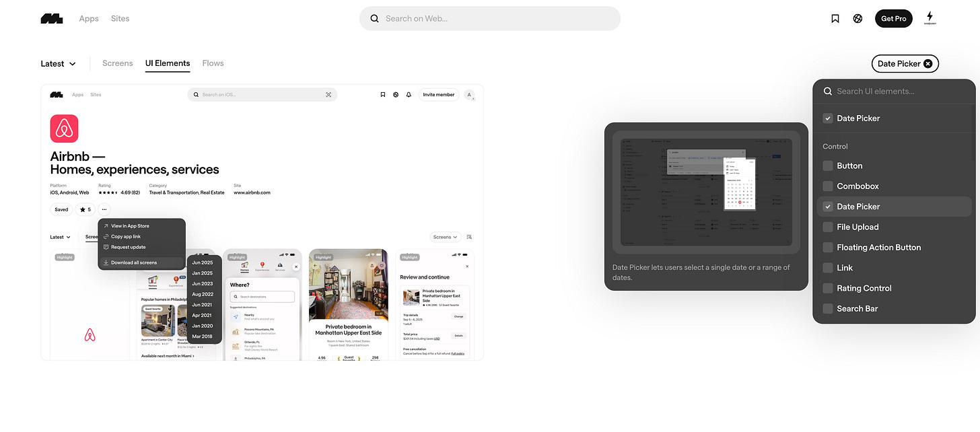Screen dimensions: 980x432
Task: Click Invite member in the Airbnb preview
Action: [439, 95]
